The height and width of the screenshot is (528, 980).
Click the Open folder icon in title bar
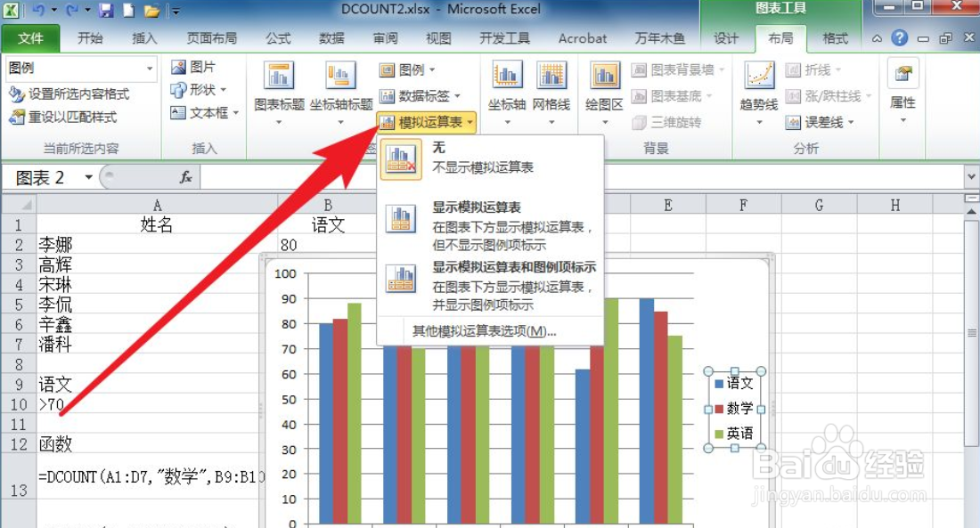(x=151, y=11)
